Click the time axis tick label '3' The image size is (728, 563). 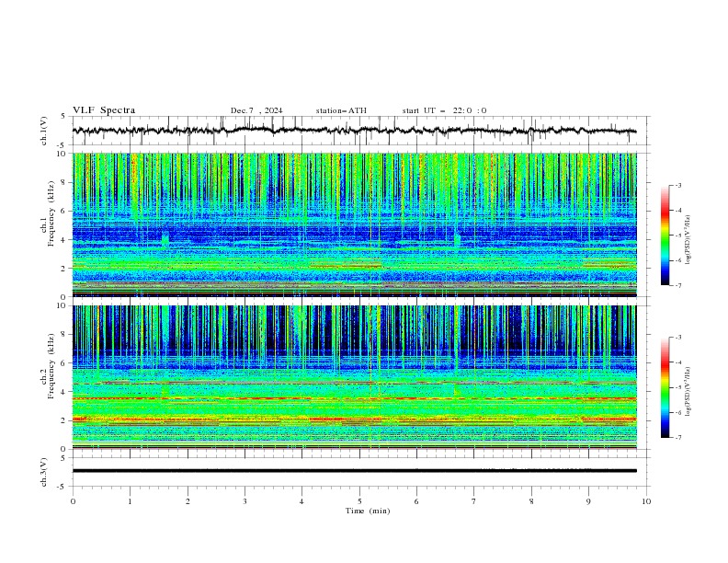coord(245,501)
